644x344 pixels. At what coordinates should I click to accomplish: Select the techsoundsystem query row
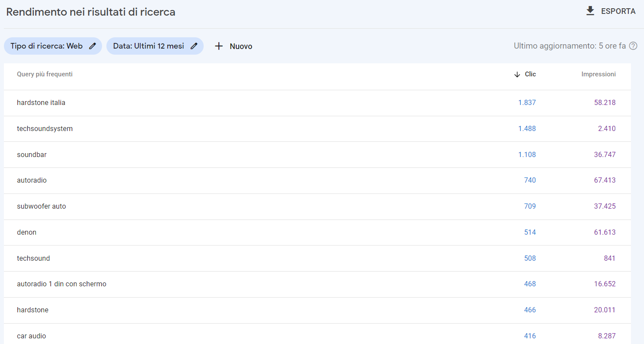tap(317, 129)
